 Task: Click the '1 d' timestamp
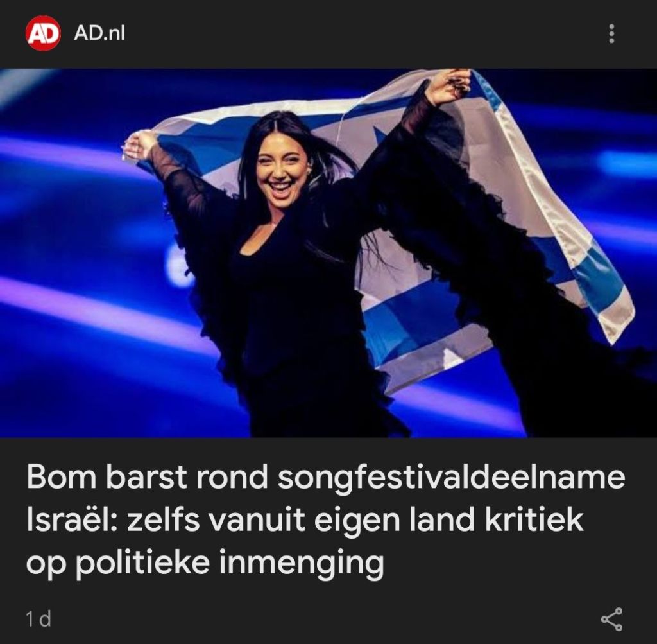38,619
